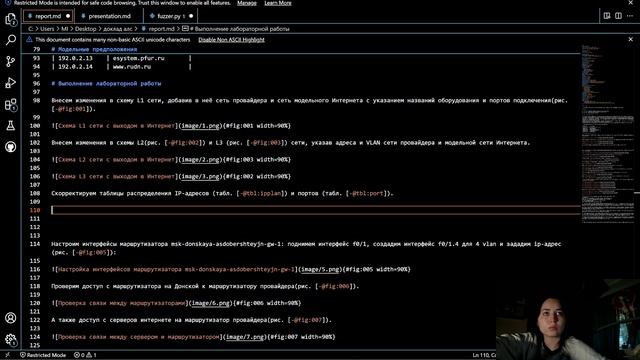The image size is (640, 360).
Task: Open the remote window indicator in status bar
Action: click(x=7, y=355)
